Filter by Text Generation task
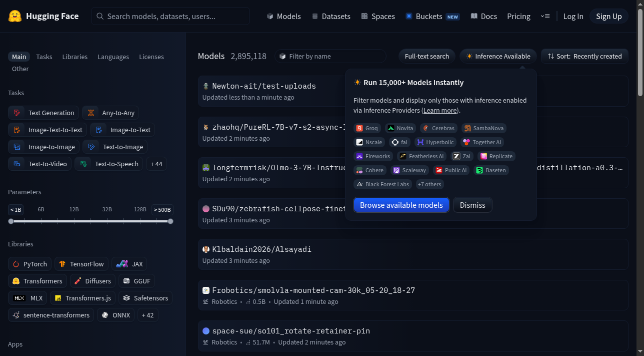 [43, 113]
